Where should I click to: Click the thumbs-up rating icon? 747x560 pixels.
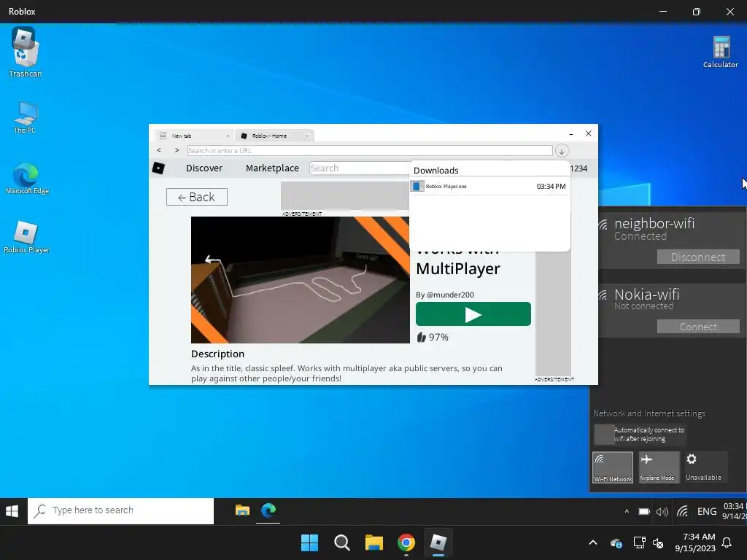click(421, 337)
